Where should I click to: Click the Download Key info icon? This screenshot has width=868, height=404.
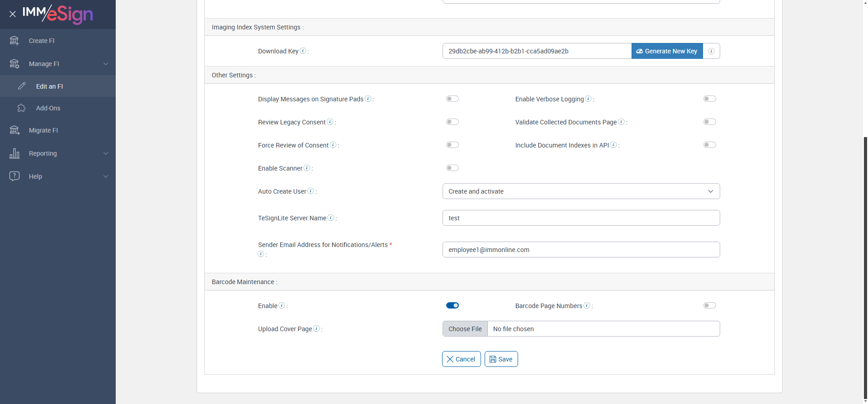pos(303,51)
